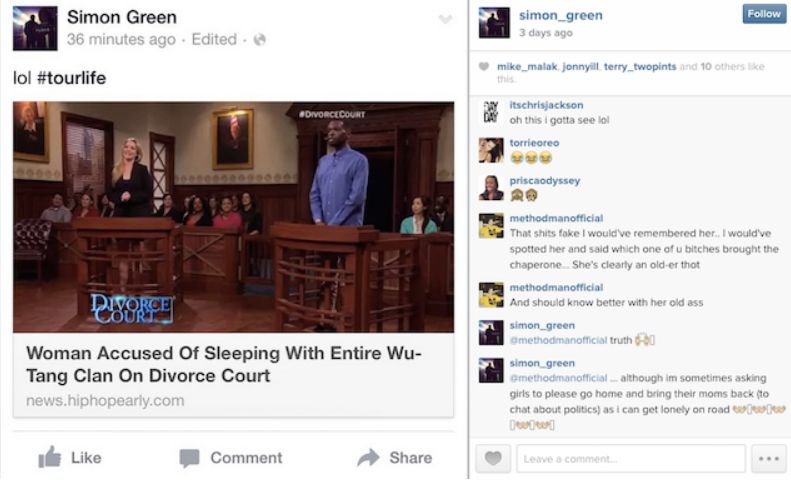Click the Follow button
Image resolution: width=791 pixels, height=481 pixels.
tap(764, 14)
